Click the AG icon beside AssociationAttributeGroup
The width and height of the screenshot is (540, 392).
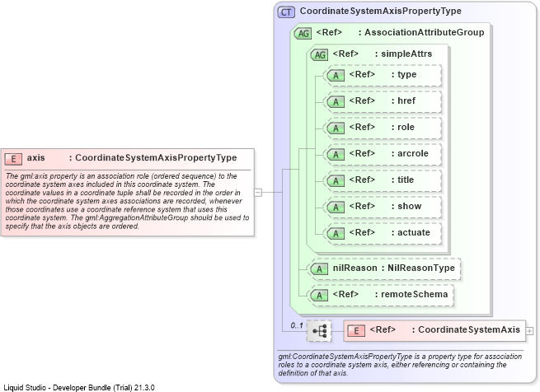click(303, 34)
